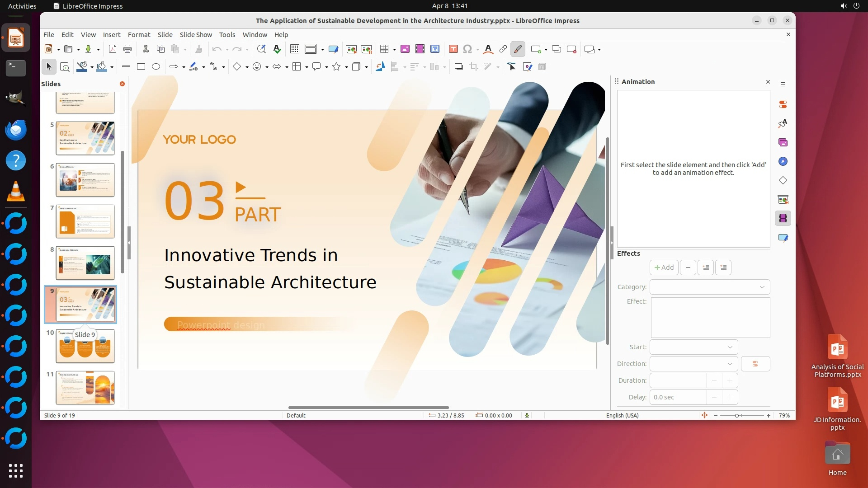Adjust the zoom slider in status bar
Screen dimensions: 868x488
(737, 416)
